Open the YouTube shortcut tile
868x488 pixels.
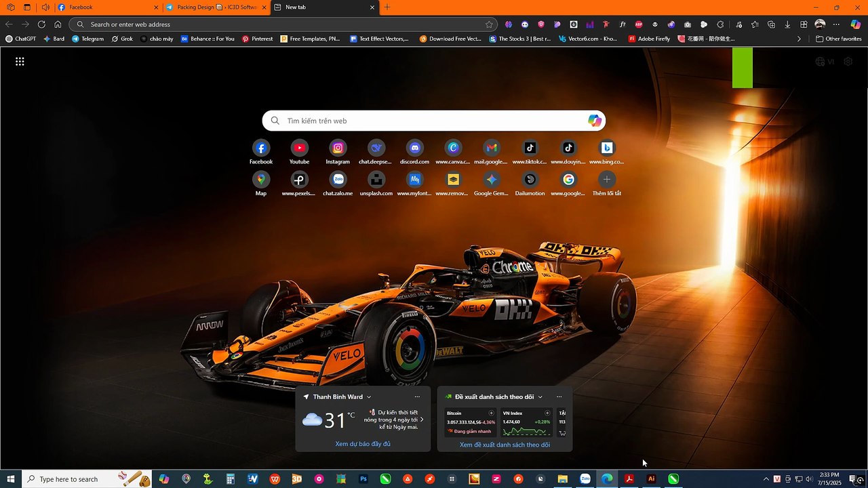tap(299, 148)
